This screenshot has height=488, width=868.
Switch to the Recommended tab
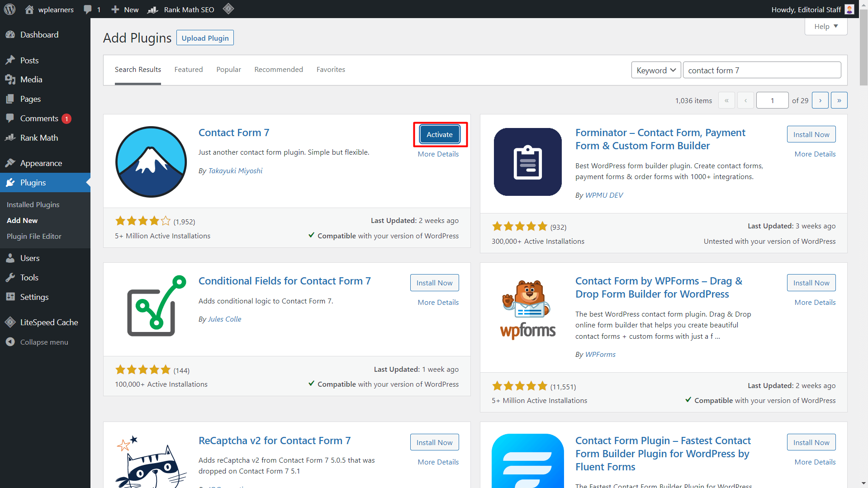(279, 70)
